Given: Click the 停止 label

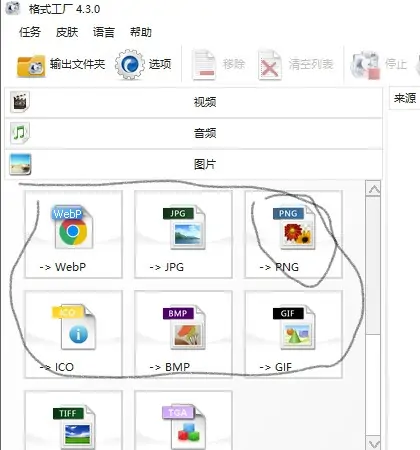Looking at the screenshot, I should coord(396,64).
